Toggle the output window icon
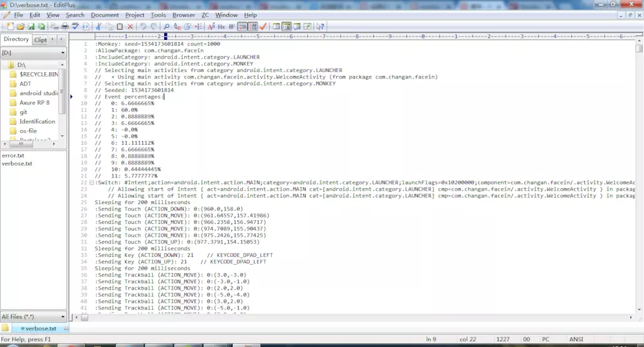The width and height of the screenshot is (644, 347). tap(297, 26)
